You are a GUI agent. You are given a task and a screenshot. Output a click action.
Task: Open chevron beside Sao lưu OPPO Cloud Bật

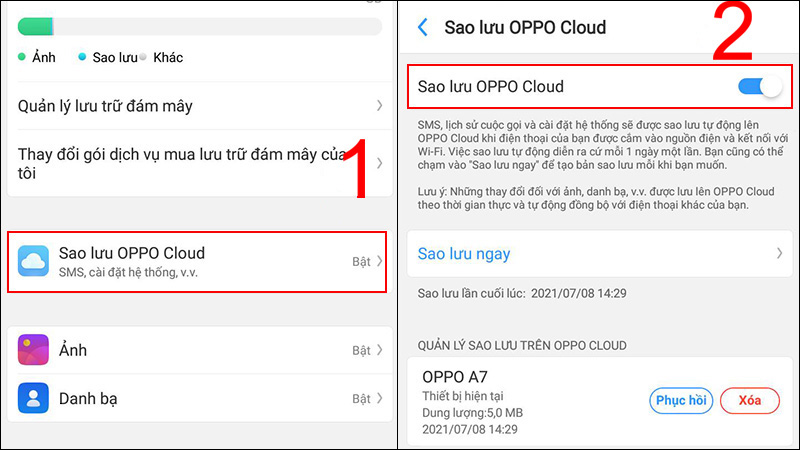click(379, 261)
